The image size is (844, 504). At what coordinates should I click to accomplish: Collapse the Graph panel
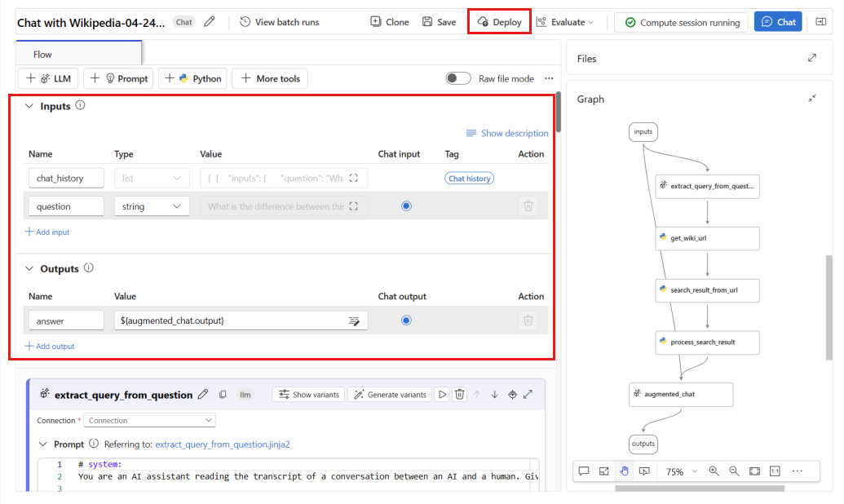(x=811, y=99)
